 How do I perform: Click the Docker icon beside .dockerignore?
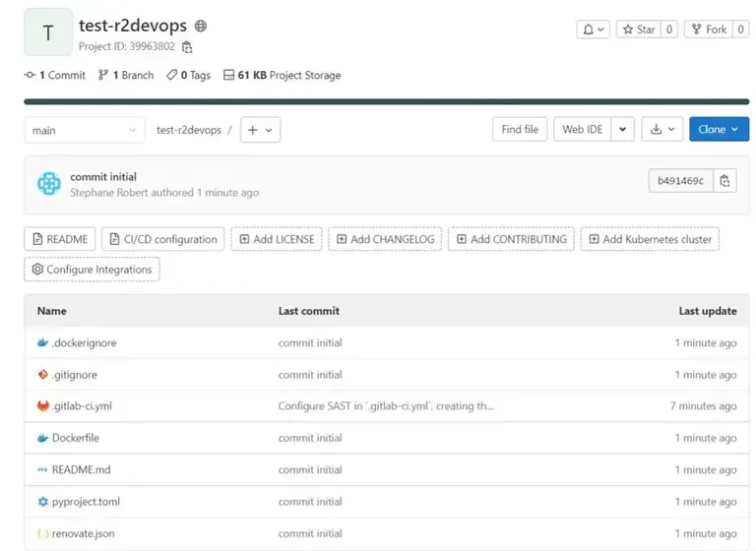[x=43, y=342]
